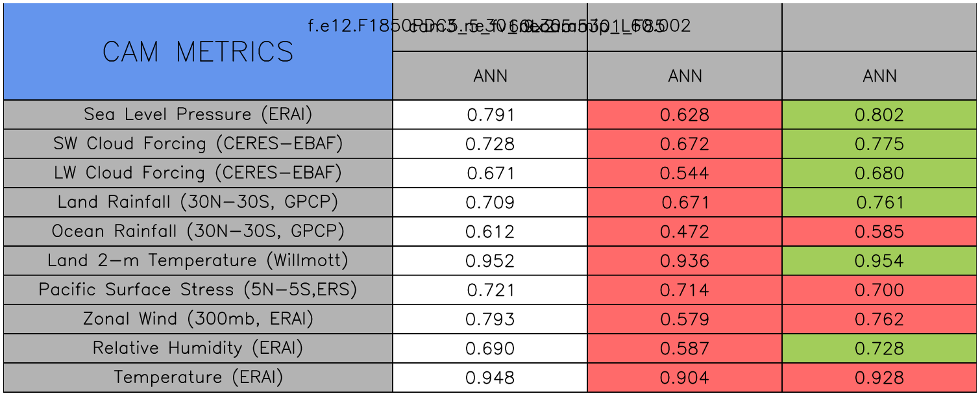Click the Land 2-m Temperature (Willmott) label
Screen dimensions: 980x396
point(198,261)
